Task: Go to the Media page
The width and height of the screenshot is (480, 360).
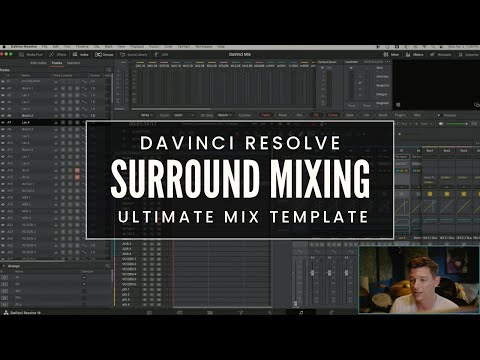Action: (x=149, y=312)
